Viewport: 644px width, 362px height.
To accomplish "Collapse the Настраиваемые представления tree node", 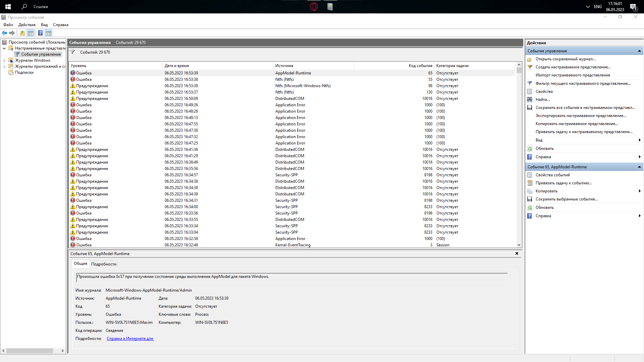I will click(x=4, y=48).
